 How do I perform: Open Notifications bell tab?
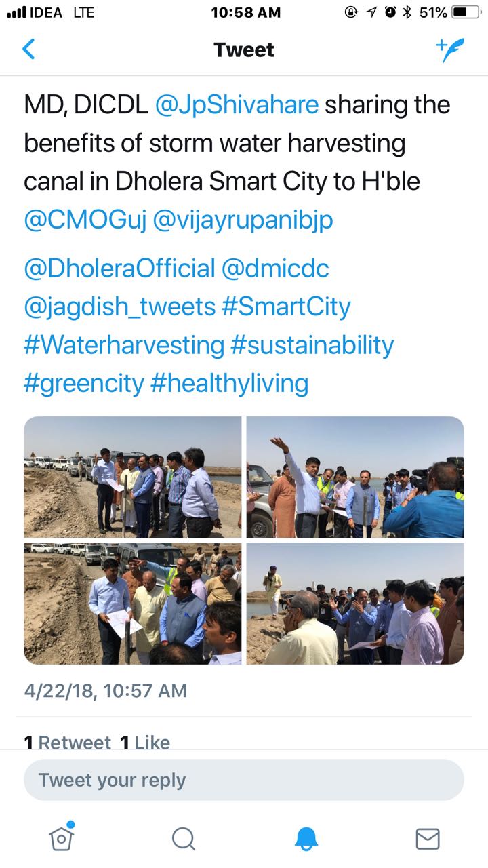pos(306,839)
